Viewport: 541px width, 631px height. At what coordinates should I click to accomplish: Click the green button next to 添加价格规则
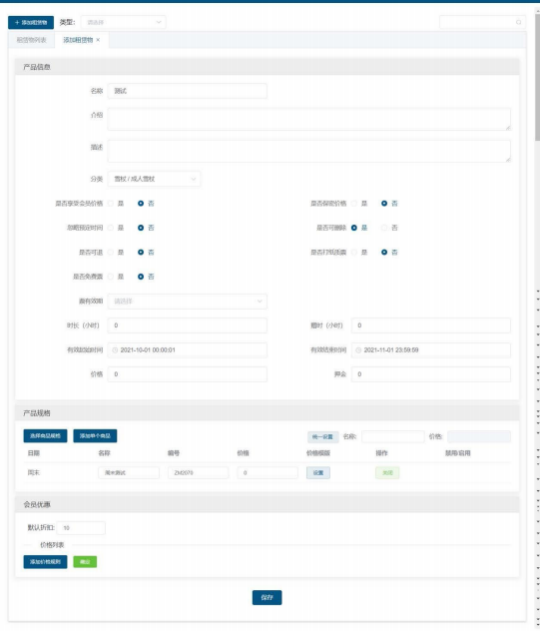click(85, 562)
